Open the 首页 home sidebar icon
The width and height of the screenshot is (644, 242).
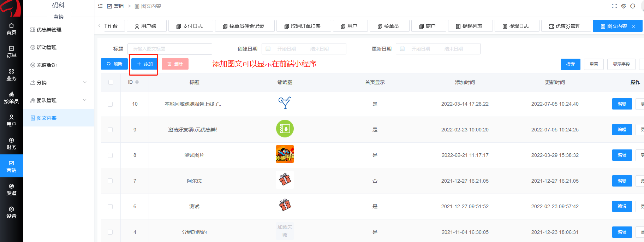point(11,29)
